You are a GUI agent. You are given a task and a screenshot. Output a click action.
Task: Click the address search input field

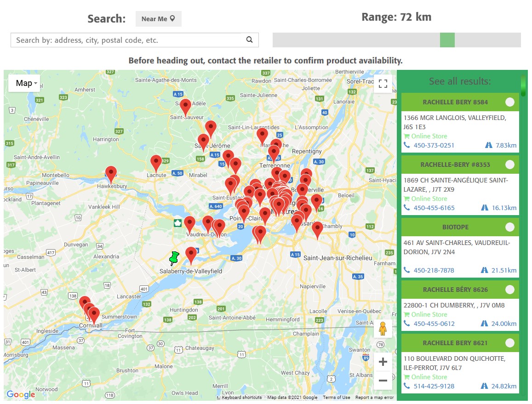pos(134,40)
